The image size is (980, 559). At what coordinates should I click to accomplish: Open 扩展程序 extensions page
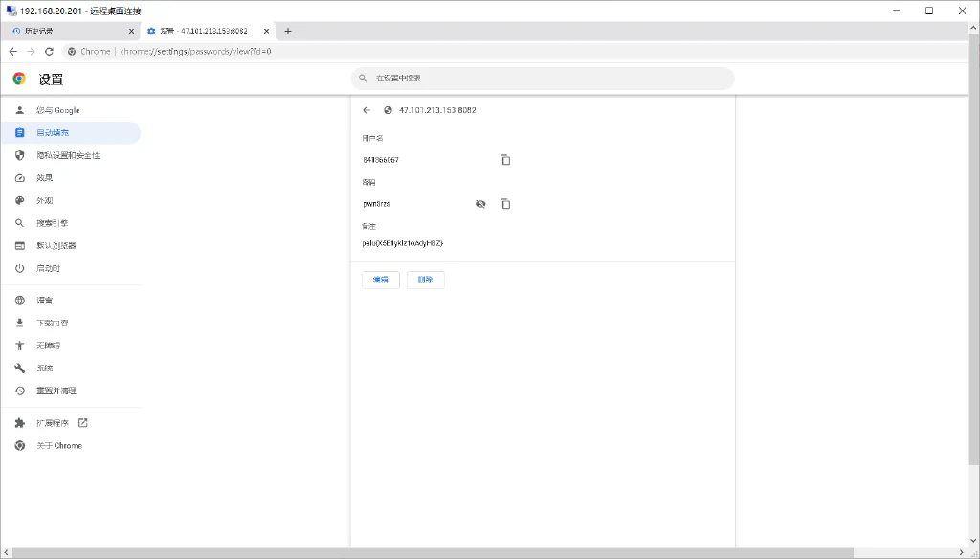coord(52,423)
